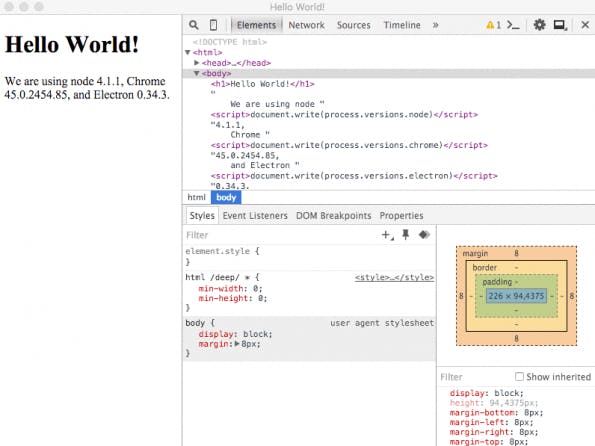Image resolution: width=595 pixels, height=446 pixels.
Task: Toggle animations diamond icon in Styles
Action: tap(424, 235)
